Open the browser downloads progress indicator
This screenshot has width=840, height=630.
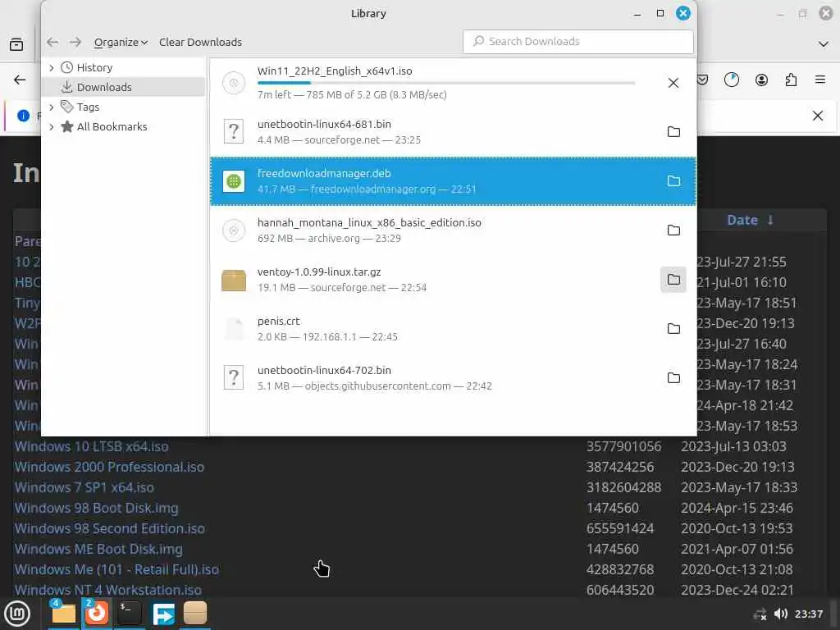click(731, 80)
